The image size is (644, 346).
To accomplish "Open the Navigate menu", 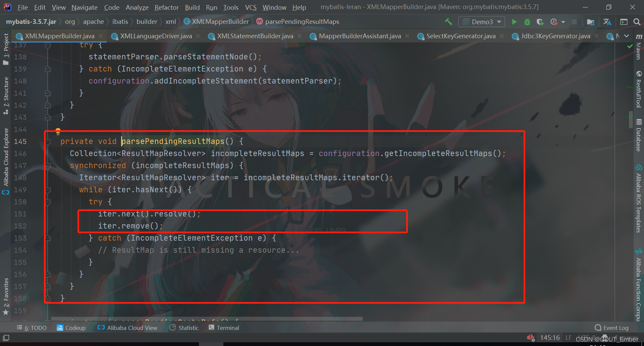I will click(84, 7).
